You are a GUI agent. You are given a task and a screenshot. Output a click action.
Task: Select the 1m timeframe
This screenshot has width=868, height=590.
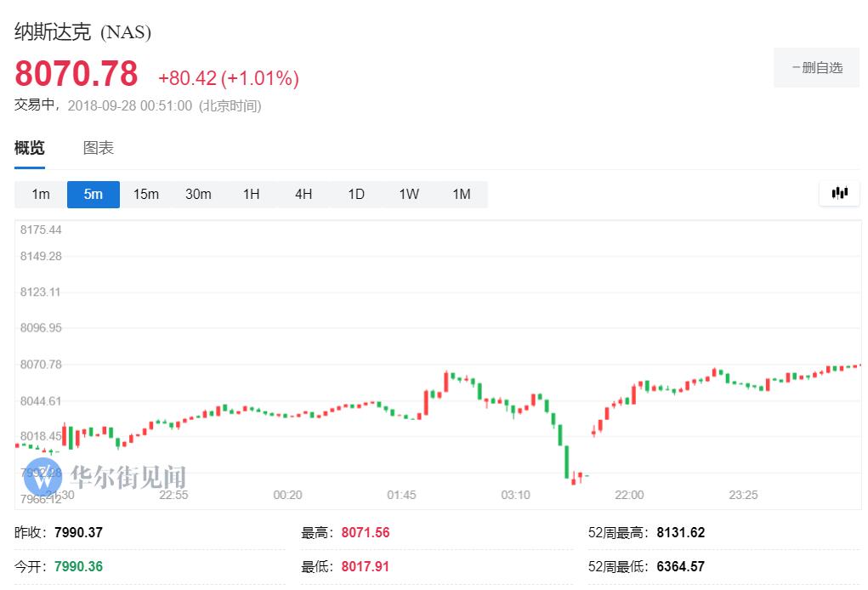point(41,195)
